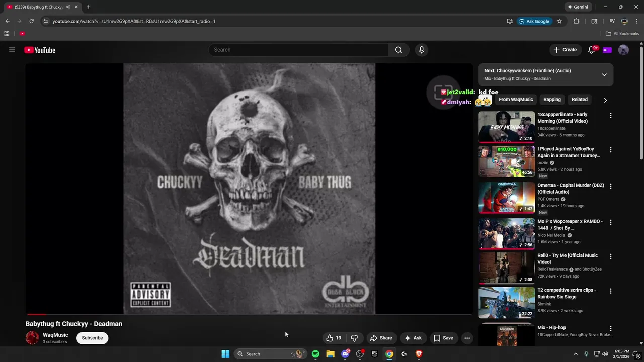Open the stream overlay icon beside chat
644x362 pixels.
click(x=443, y=92)
